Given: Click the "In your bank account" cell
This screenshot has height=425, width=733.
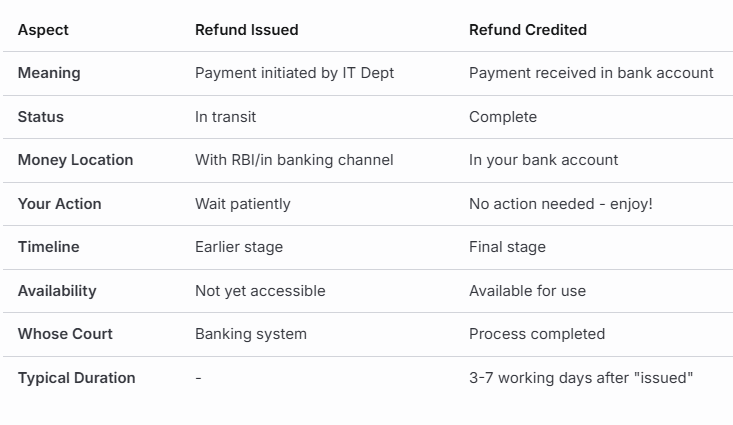Looking at the screenshot, I should coord(543,160).
